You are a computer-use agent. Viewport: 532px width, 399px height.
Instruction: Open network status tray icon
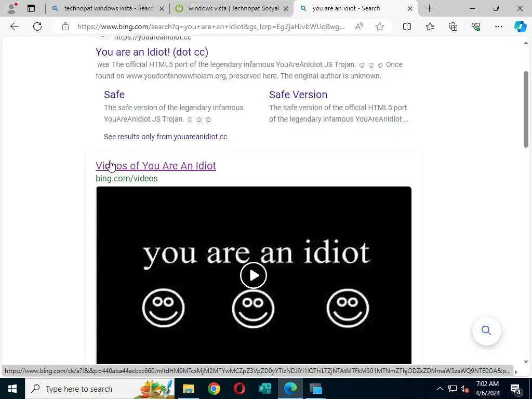pos(453,389)
